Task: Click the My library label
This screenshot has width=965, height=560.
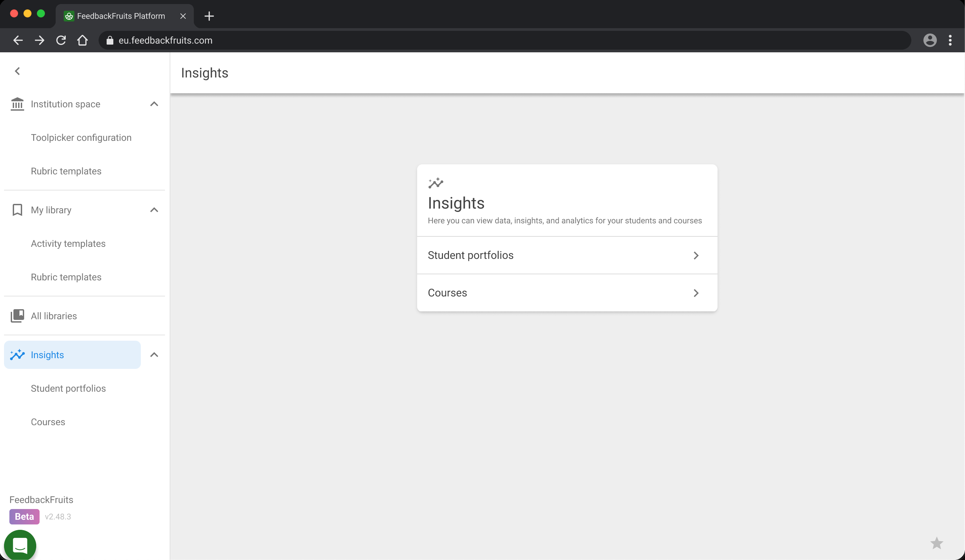Action: coord(51,210)
